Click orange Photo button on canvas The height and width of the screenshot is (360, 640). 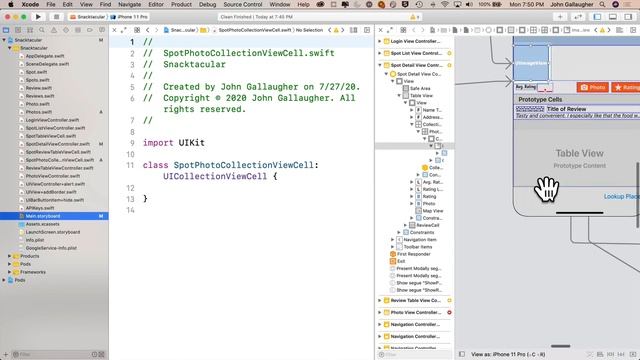tap(593, 87)
